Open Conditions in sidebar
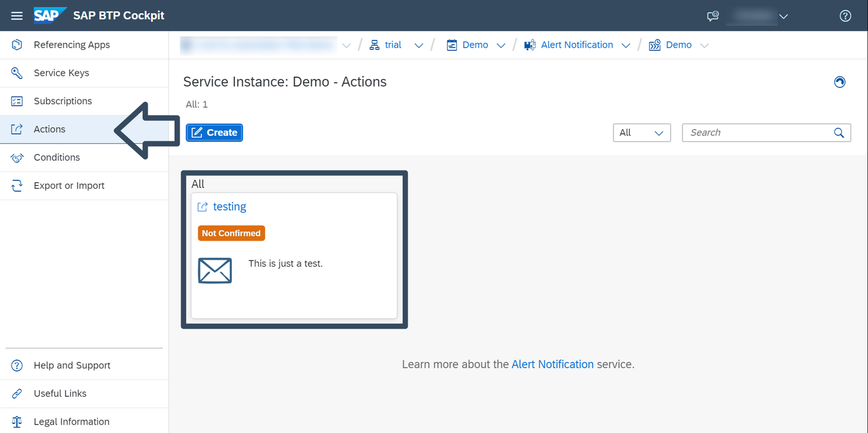The height and width of the screenshot is (433, 868). (84, 157)
